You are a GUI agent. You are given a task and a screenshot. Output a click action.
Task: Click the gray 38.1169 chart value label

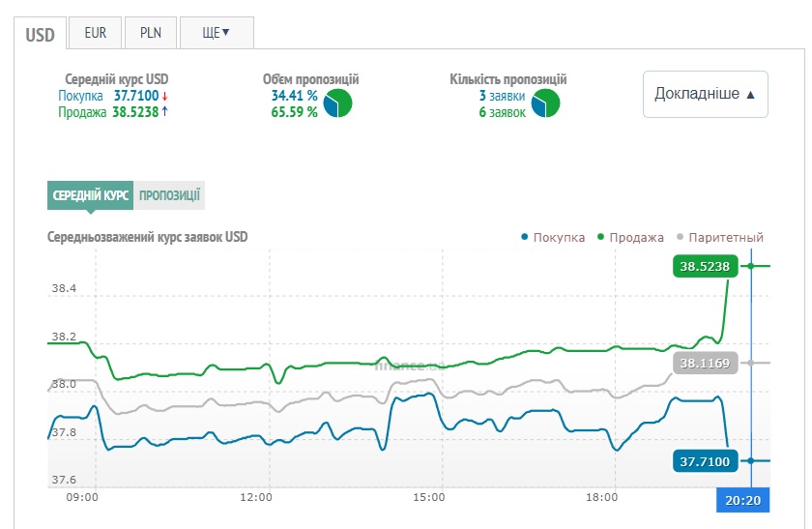coord(706,364)
